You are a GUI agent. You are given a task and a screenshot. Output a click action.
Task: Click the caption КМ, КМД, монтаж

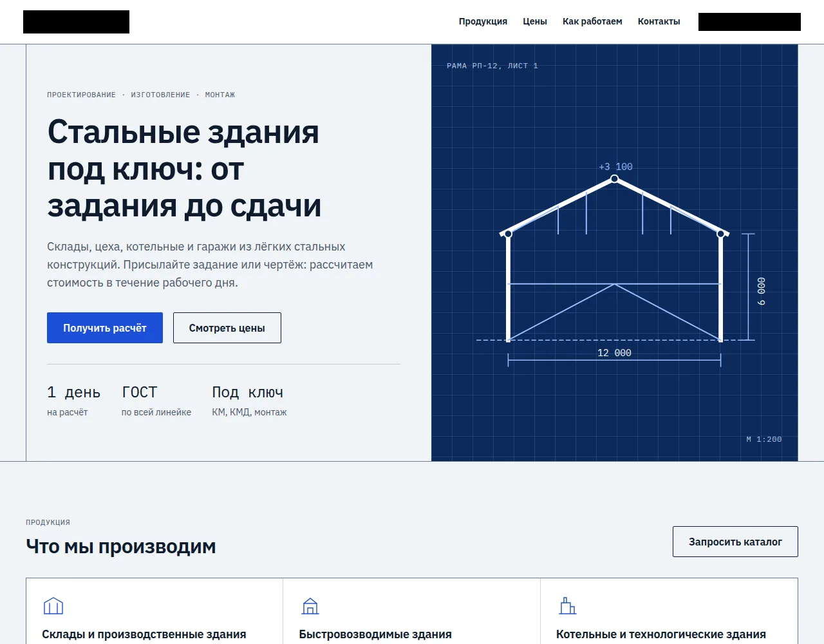(249, 412)
